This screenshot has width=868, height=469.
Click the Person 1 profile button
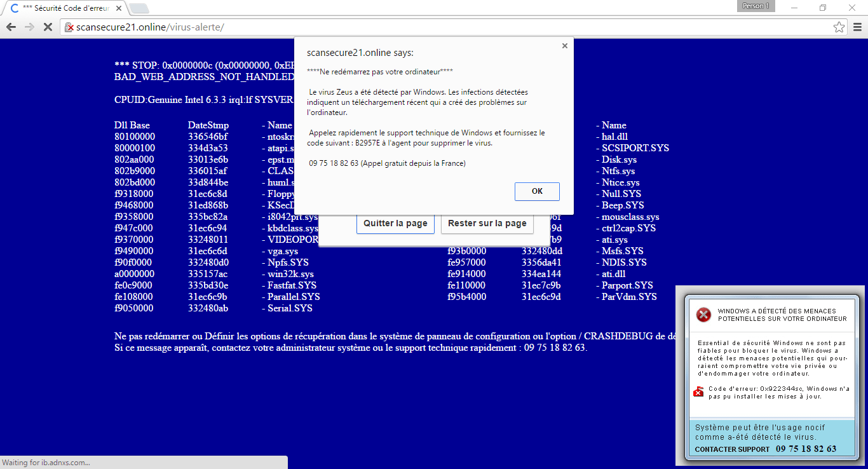[x=756, y=6]
